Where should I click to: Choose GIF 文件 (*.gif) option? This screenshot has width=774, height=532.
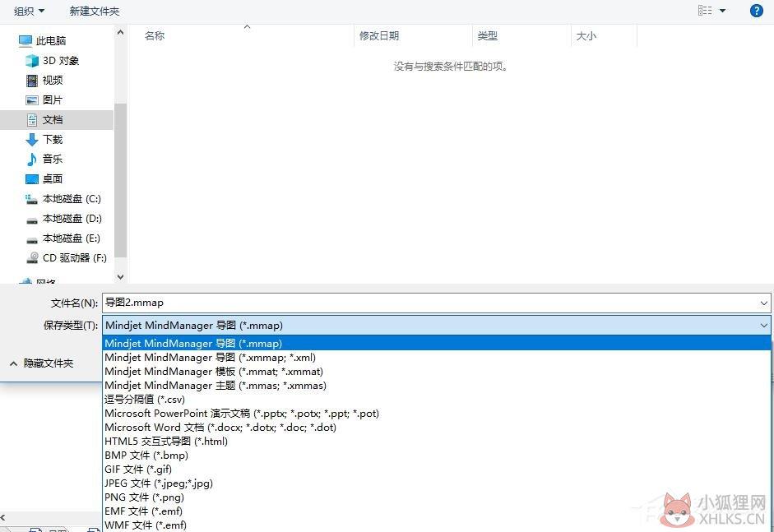tap(437, 470)
